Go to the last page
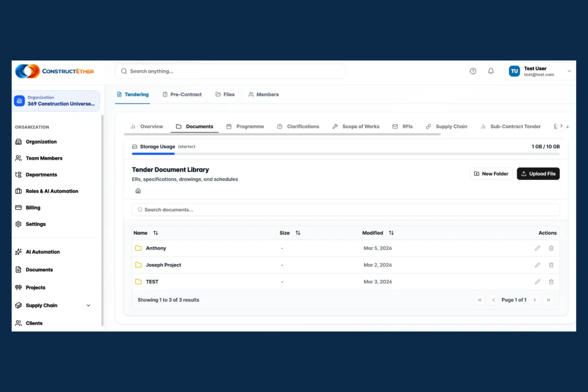Viewport: 588px width, 392px height. (548, 300)
